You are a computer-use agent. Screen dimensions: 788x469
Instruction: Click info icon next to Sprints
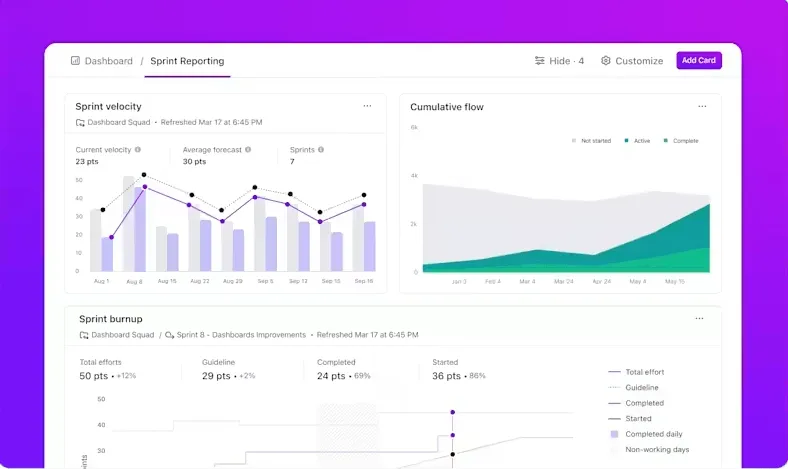(x=321, y=150)
